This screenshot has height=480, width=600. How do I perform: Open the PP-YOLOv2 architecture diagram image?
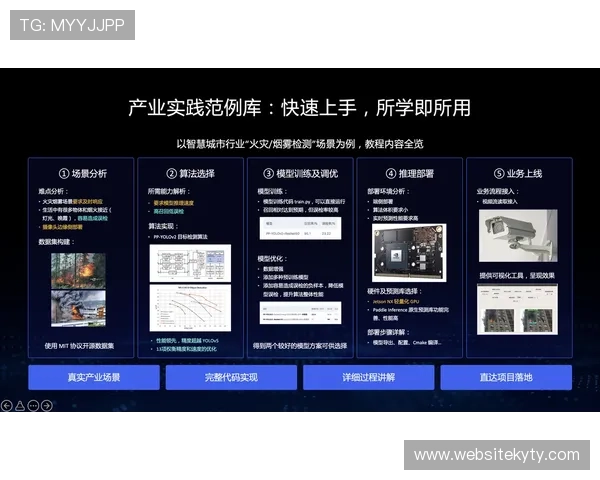coord(190,263)
